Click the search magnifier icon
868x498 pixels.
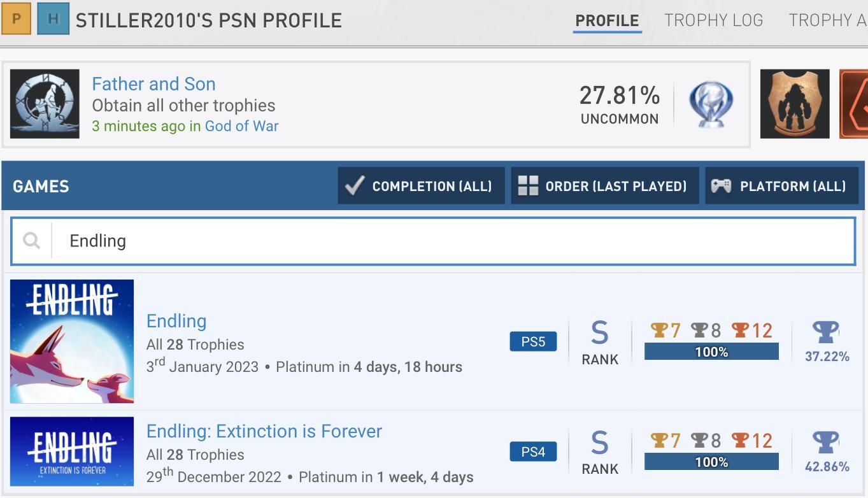pos(31,241)
